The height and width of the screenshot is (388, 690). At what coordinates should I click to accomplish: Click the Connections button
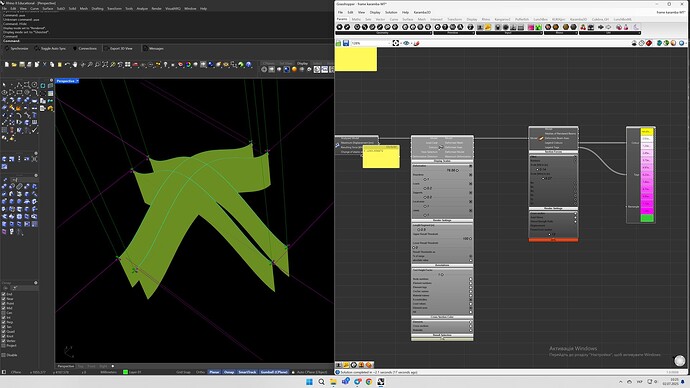pos(84,48)
